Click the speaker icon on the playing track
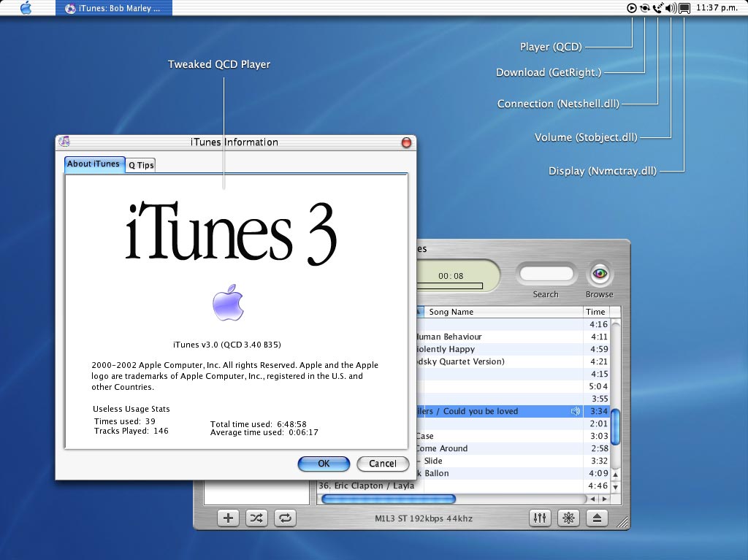 click(x=576, y=411)
